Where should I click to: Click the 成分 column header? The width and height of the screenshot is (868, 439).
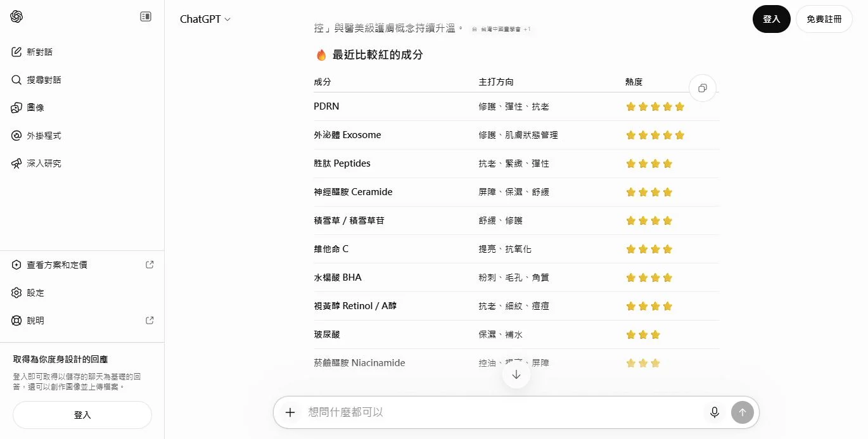click(322, 82)
